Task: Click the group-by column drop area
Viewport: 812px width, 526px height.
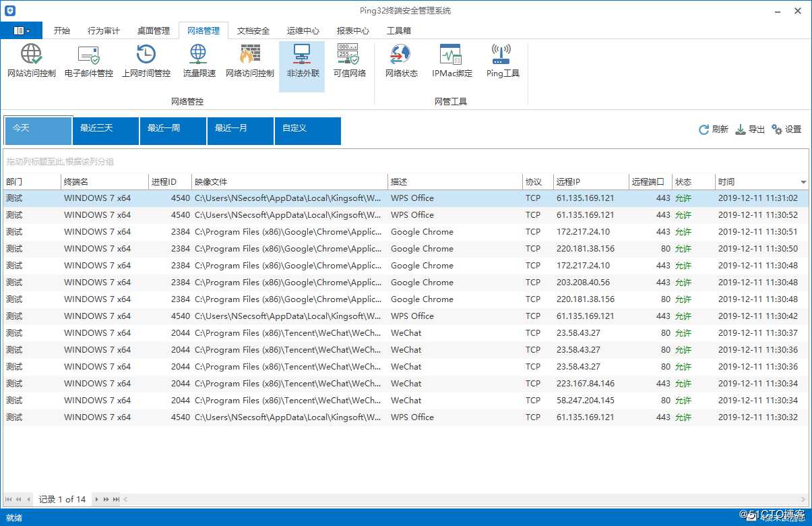Action: pyautogui.click(x=406, y=161)
